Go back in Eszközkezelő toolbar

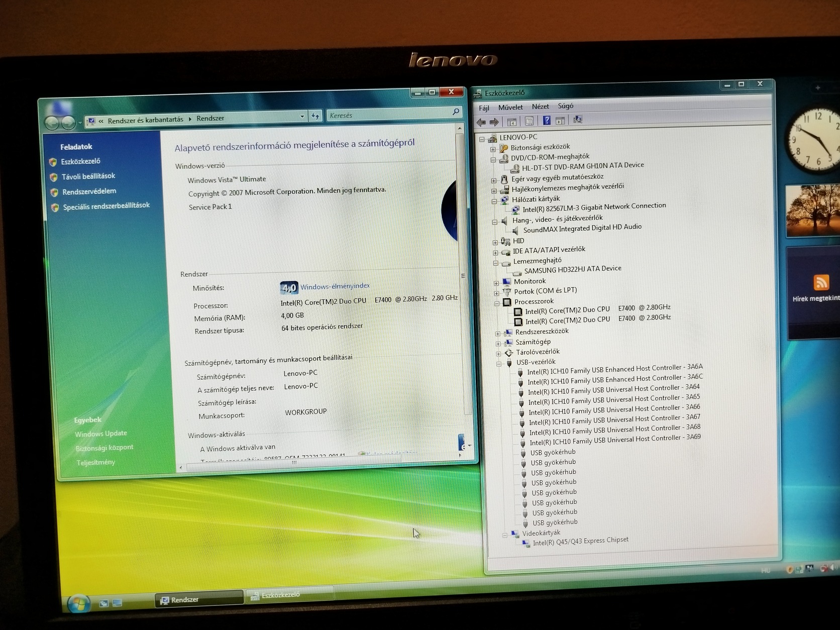tap(481, 122)
